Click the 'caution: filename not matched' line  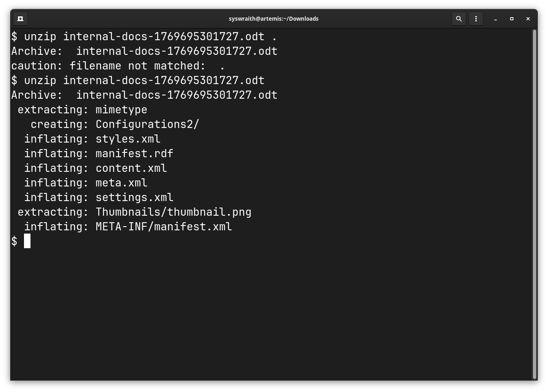(118, 66)
